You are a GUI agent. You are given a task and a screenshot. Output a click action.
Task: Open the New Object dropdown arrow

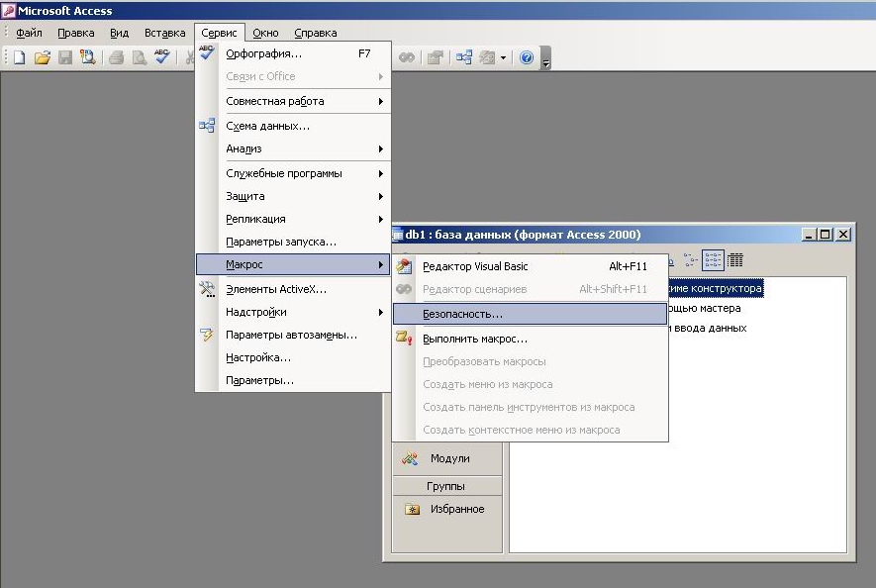(504, 57)
